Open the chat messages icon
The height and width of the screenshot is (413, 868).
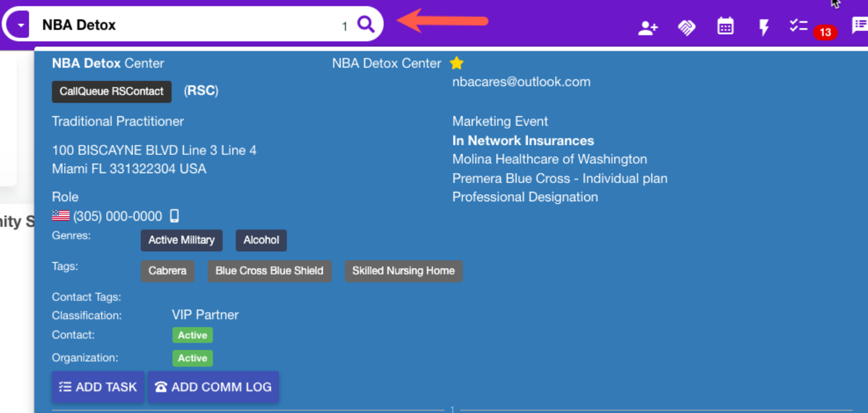click(x=859, y=26)
